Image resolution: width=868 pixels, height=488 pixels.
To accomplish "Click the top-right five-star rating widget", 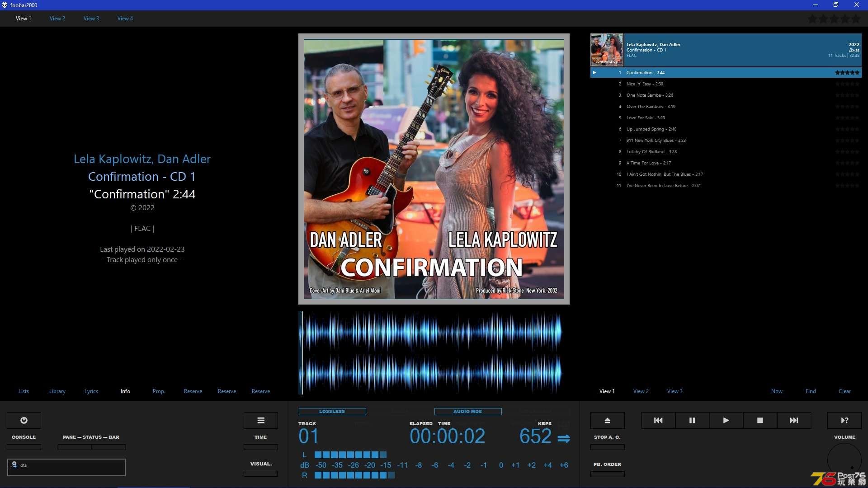I will [x=834, y=19].
